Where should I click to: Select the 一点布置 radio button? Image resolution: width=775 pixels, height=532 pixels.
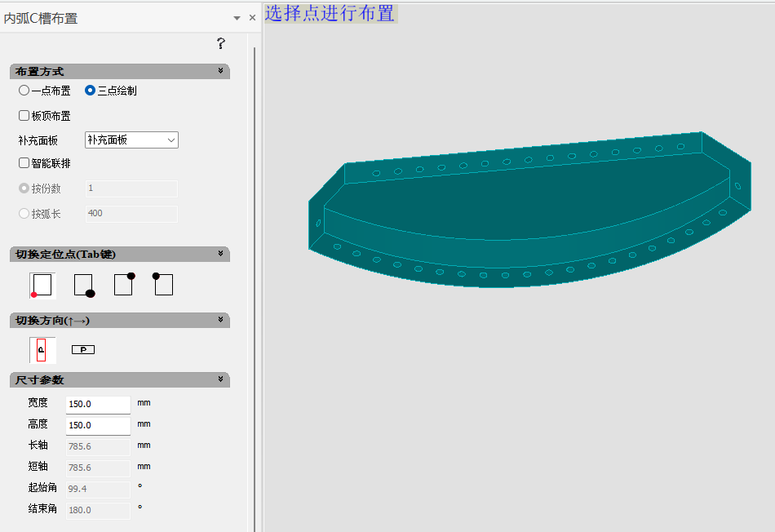coord(24,91)
